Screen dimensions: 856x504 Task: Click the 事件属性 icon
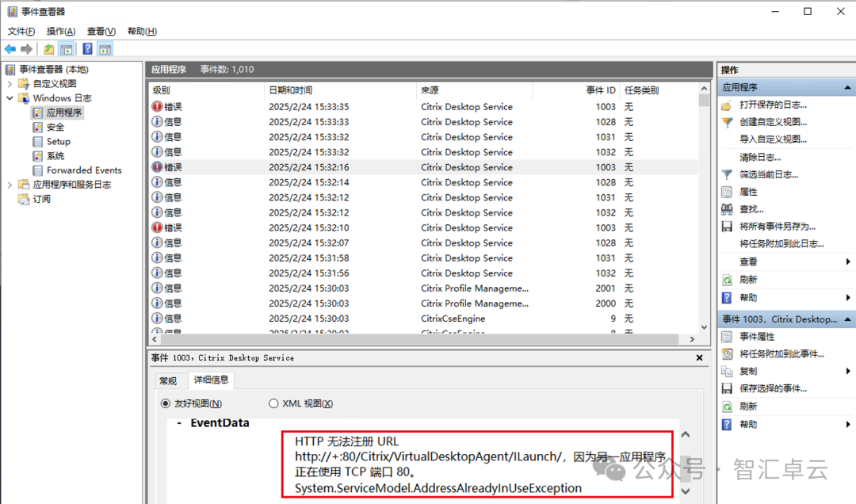[x=727, y=337]
